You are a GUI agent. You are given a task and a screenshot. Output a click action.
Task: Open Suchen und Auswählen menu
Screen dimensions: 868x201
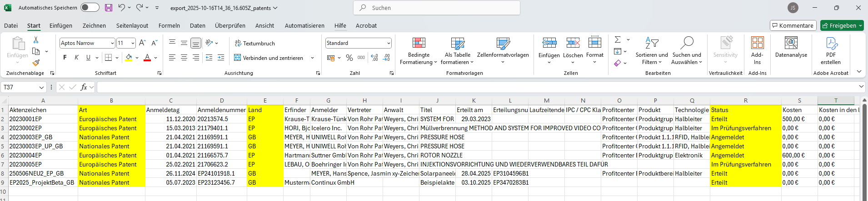[687, 51]
